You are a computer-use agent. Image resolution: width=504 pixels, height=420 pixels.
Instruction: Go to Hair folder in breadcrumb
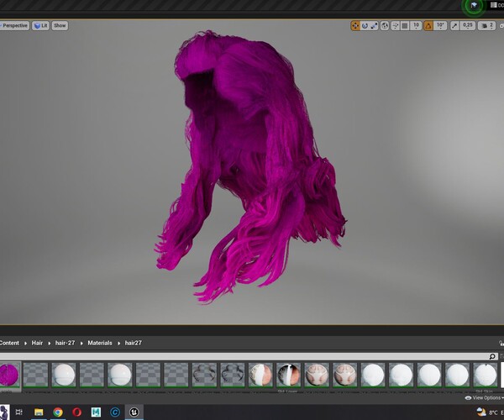pyautogui.click(x=37, y=343)
